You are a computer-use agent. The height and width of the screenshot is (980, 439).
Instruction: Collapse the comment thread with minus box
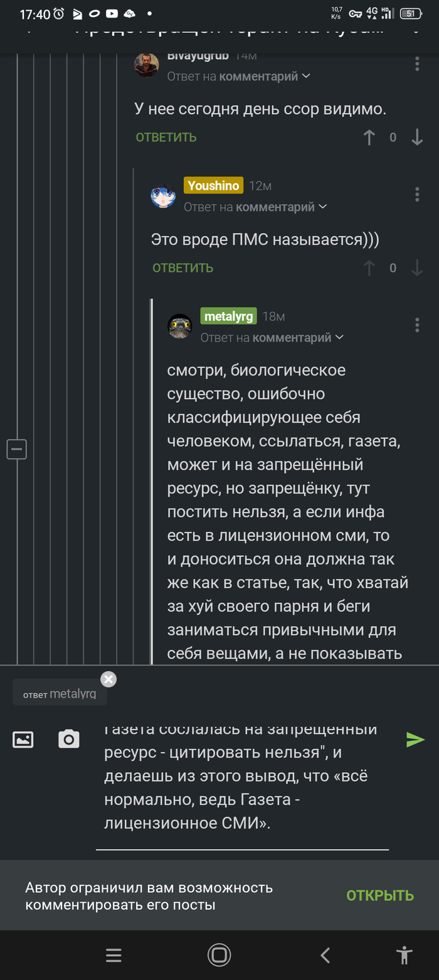point(17,450)
